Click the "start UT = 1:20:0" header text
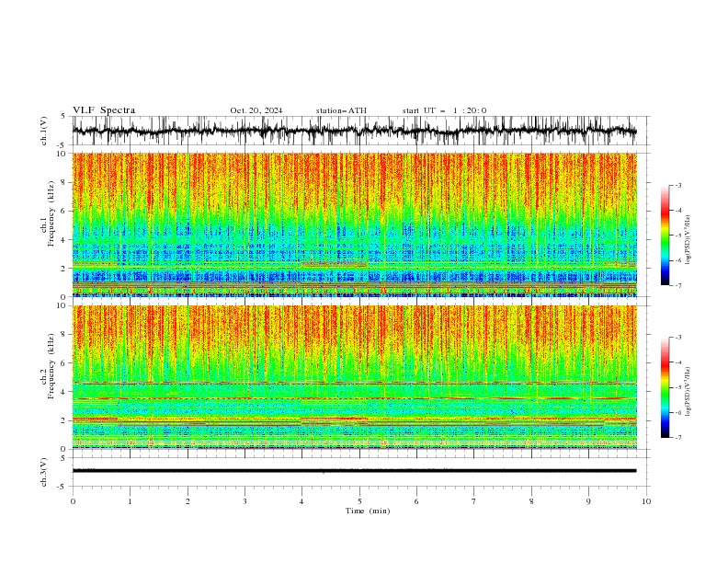The image size is (728, 563). tap(444, 110)
